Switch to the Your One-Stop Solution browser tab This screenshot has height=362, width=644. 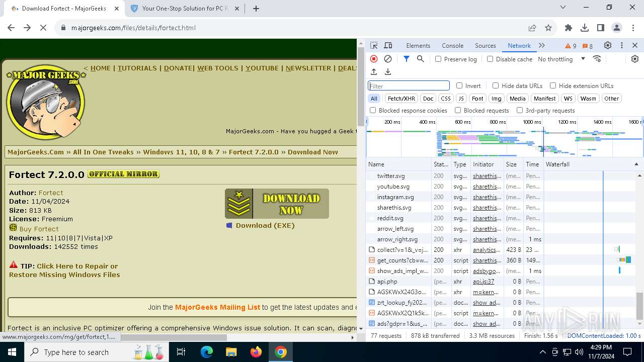click(185, 8)
